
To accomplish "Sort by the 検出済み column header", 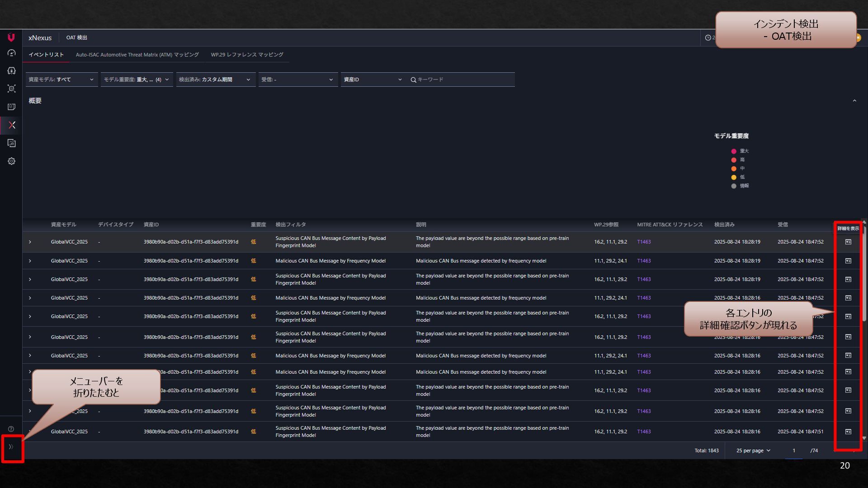I will point(724,225).
